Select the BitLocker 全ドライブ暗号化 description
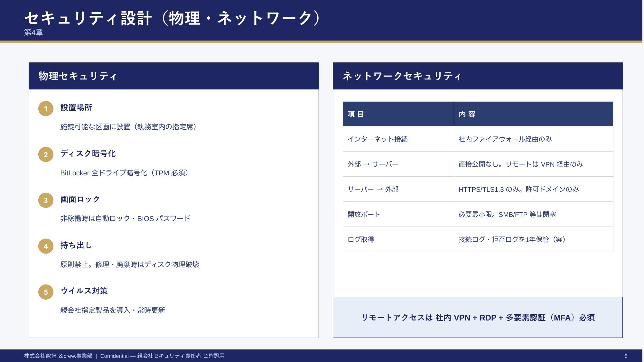 tap(125, 173)
